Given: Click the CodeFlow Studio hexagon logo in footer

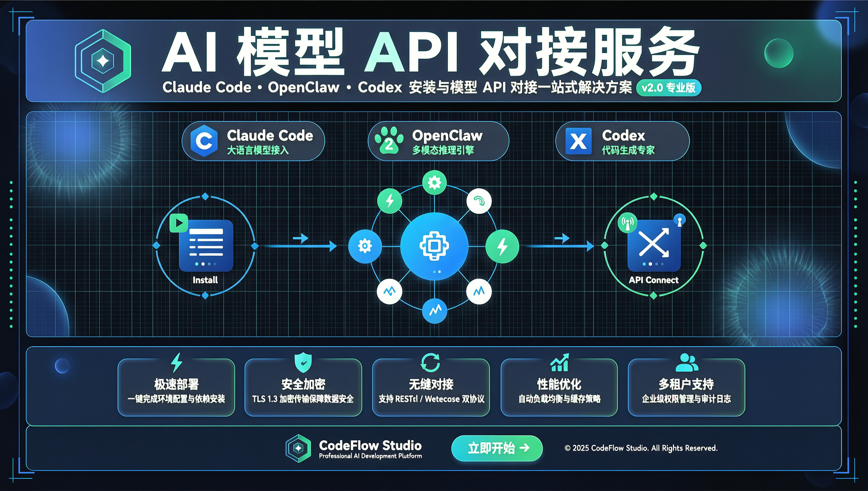Looking at the screenshot, I should 298,449.
